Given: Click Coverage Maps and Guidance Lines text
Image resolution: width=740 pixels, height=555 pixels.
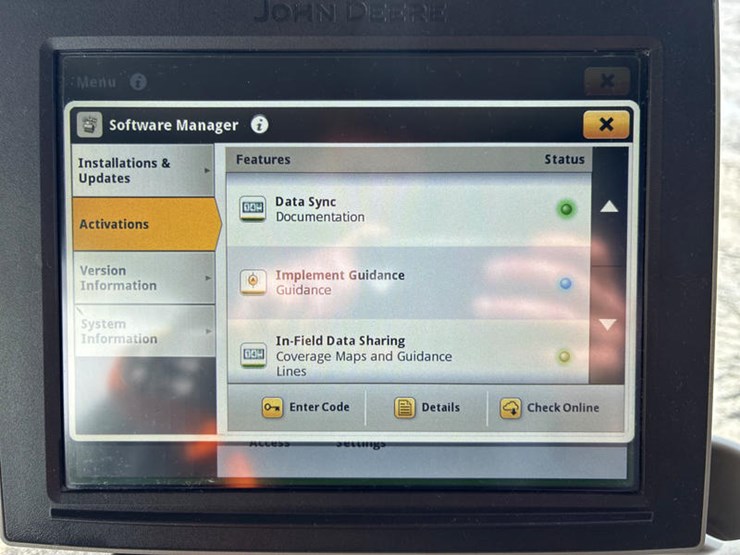Looking at the screenshot, I should pyautogui.click(x=363, y=363).
